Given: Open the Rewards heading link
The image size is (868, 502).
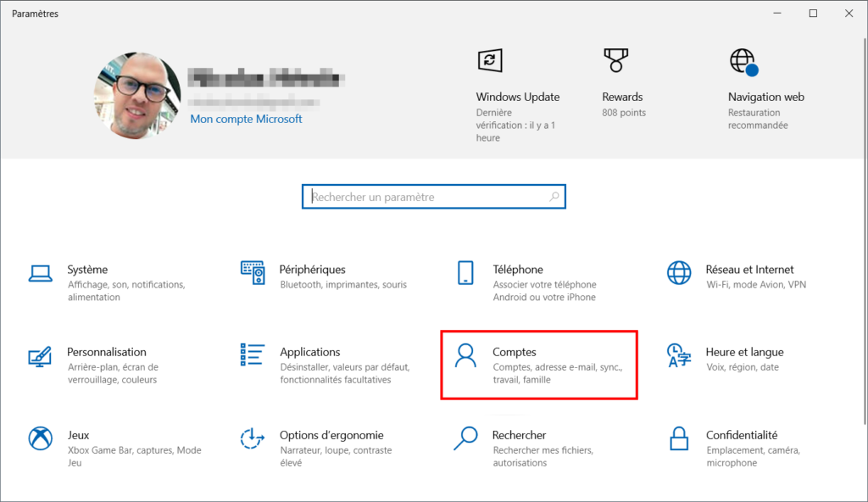Looking at the screenshot, I should (622, 97).
